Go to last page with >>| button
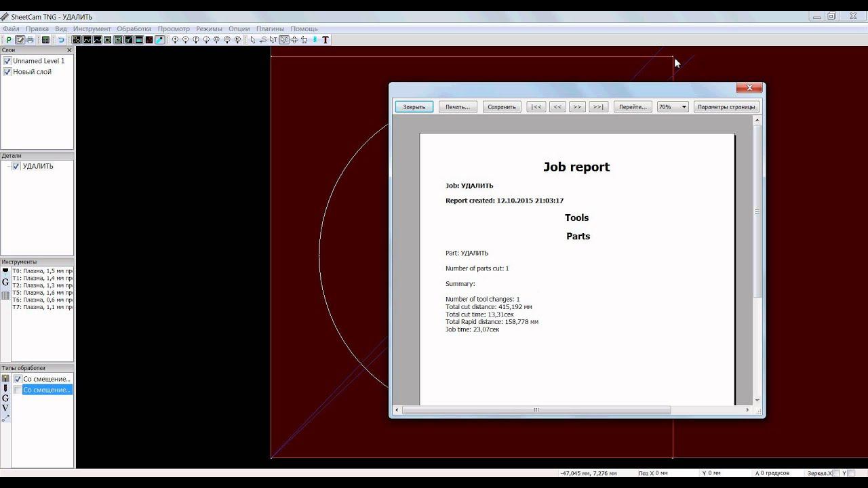 tap(598, 107)
